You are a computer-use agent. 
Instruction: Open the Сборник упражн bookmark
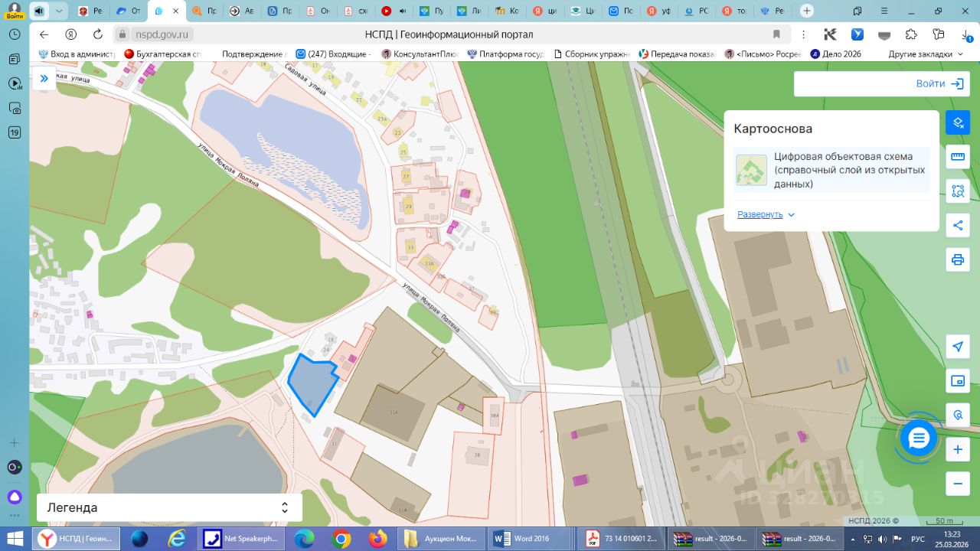591,54
